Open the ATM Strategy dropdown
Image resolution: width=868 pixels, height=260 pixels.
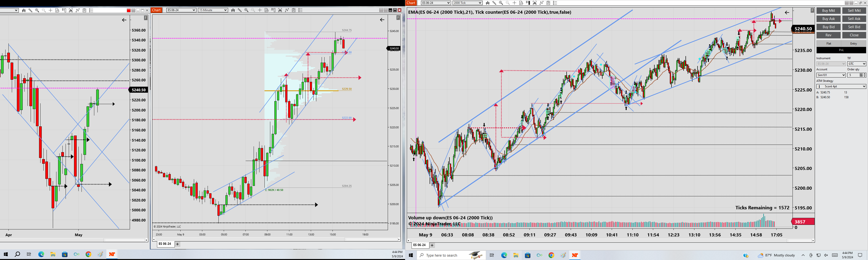click(x=841, y=86)
